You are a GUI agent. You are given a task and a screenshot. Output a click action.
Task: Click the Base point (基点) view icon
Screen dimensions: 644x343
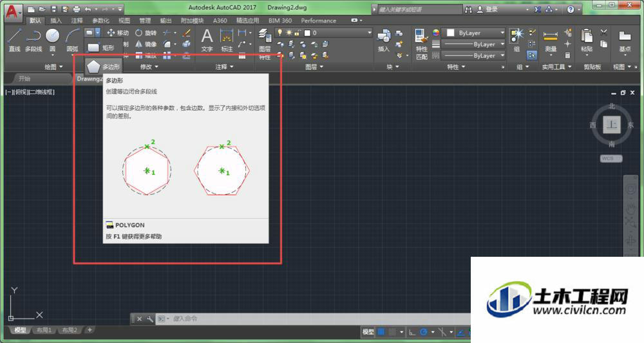[x=625, y=40]
